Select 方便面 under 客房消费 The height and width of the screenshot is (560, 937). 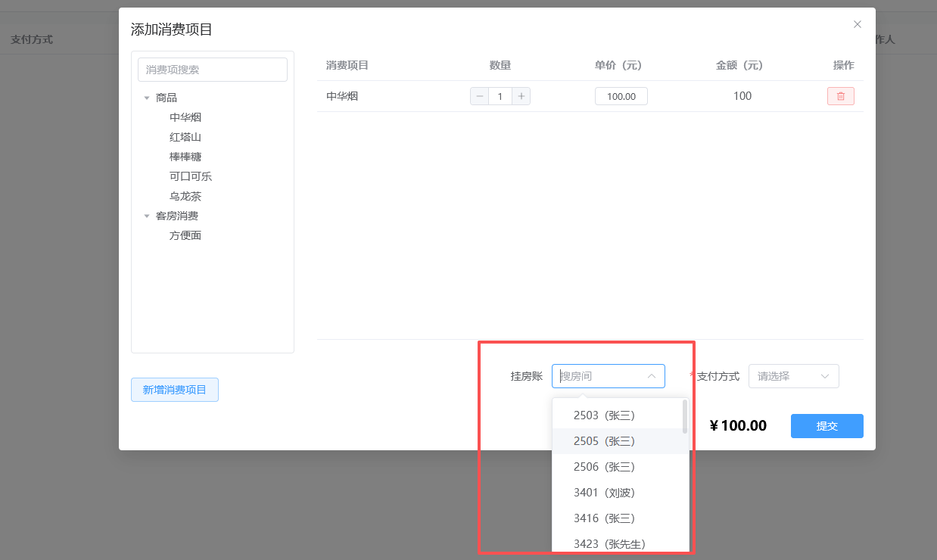185,235
